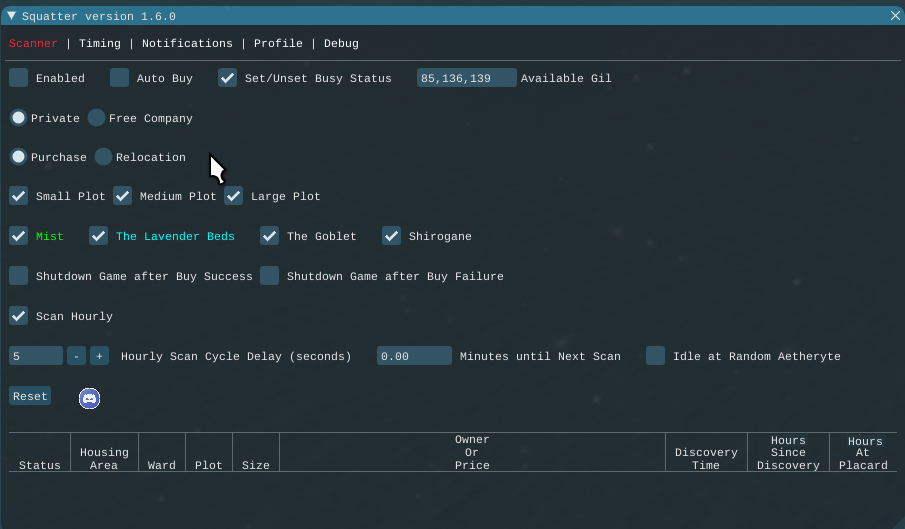
Task: Select the Relocation radio button
Action: pyautogui.click(x=103, y=157)
